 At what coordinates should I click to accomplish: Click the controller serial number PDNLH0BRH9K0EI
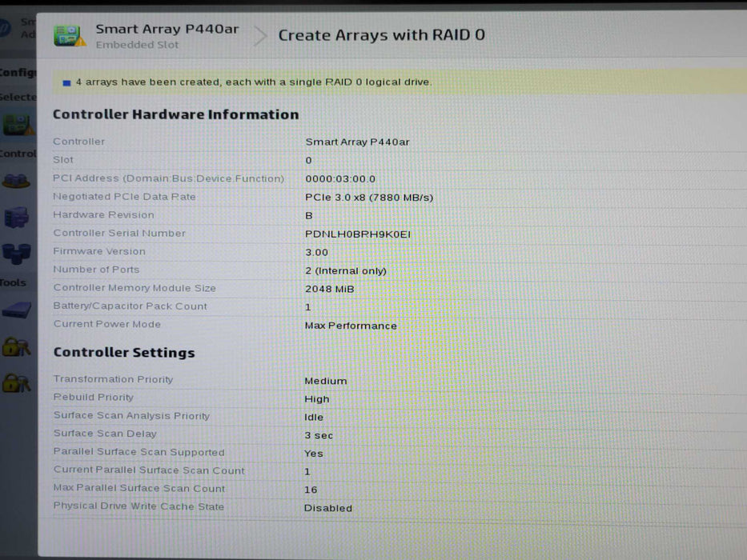click(x=358, y=234)
